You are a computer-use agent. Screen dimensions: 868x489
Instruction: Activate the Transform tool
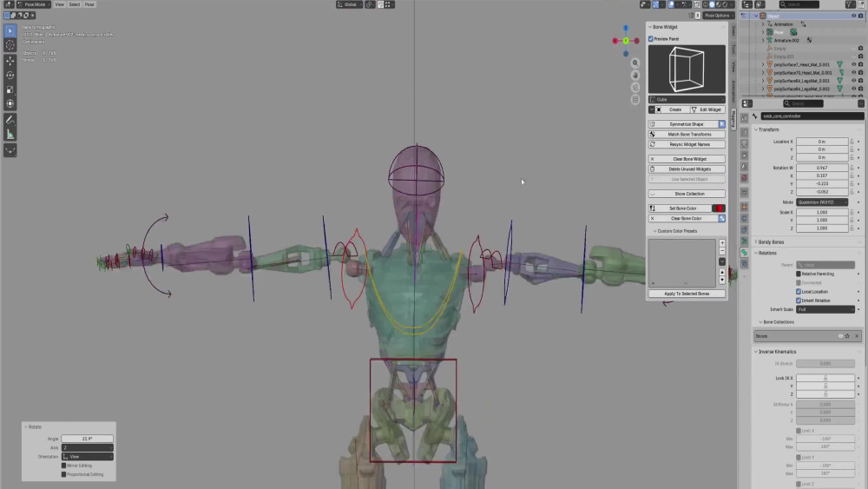(10, 104)
